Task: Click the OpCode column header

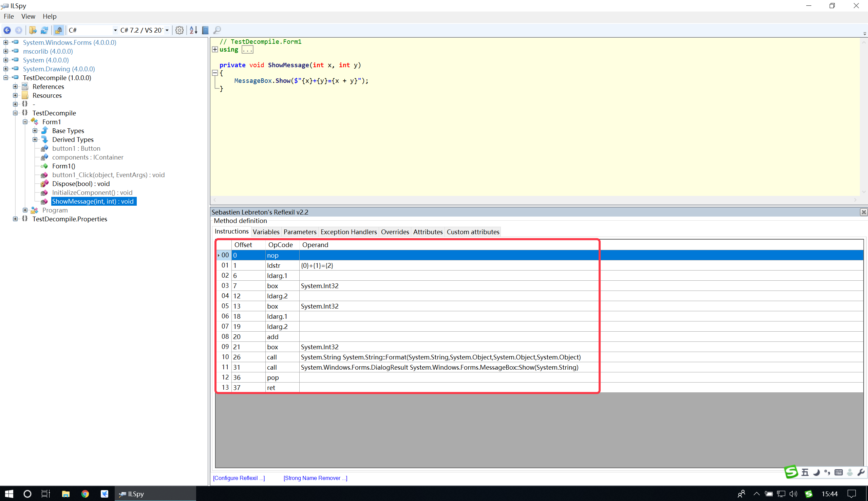Action: (282, 245)
